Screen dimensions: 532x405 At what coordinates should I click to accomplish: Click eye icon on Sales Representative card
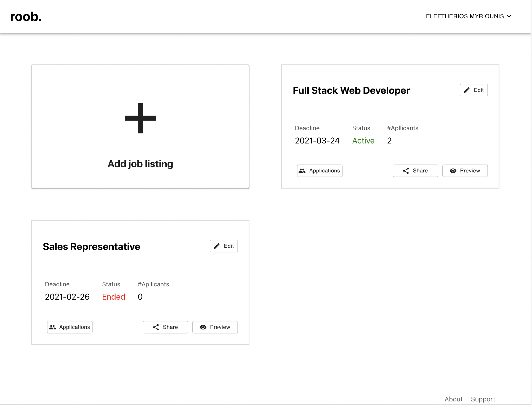click(x=203, y=327)
